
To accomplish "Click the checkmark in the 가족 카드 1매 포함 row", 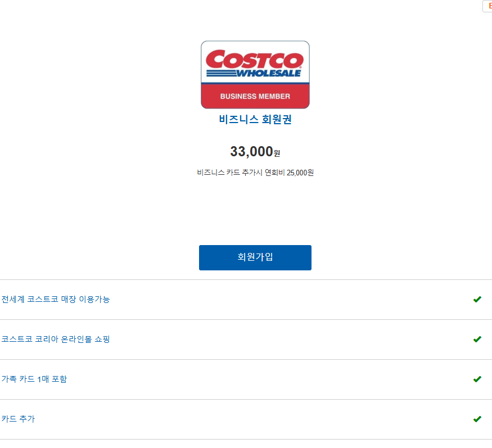I will click(x=477, y=379).
